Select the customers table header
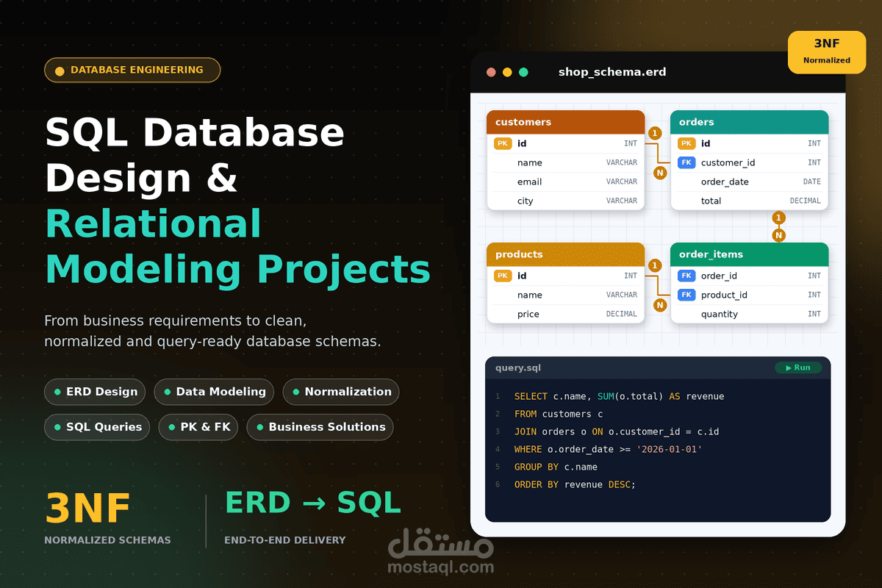This screenshot has width=882, height=588. [x=566, y=122]
